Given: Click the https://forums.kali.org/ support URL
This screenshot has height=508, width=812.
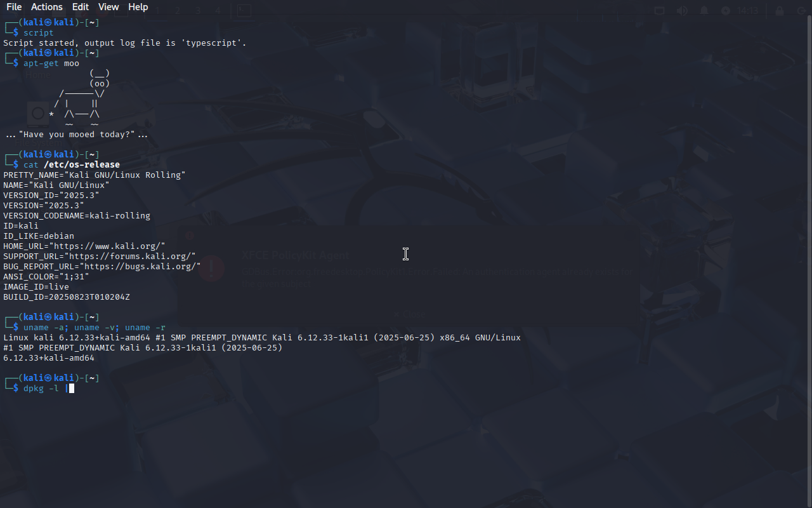Looking at the screenshot, I should point(130,256).
